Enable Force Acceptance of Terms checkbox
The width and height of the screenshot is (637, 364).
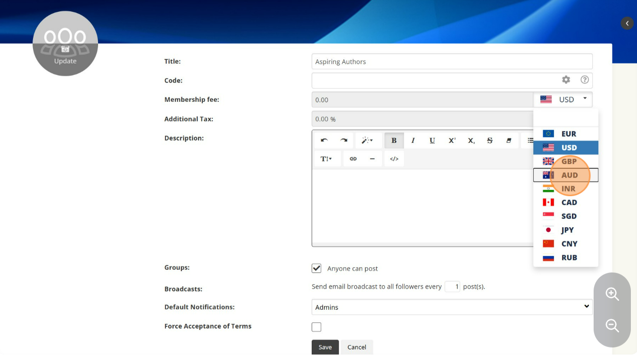[316, 327]
